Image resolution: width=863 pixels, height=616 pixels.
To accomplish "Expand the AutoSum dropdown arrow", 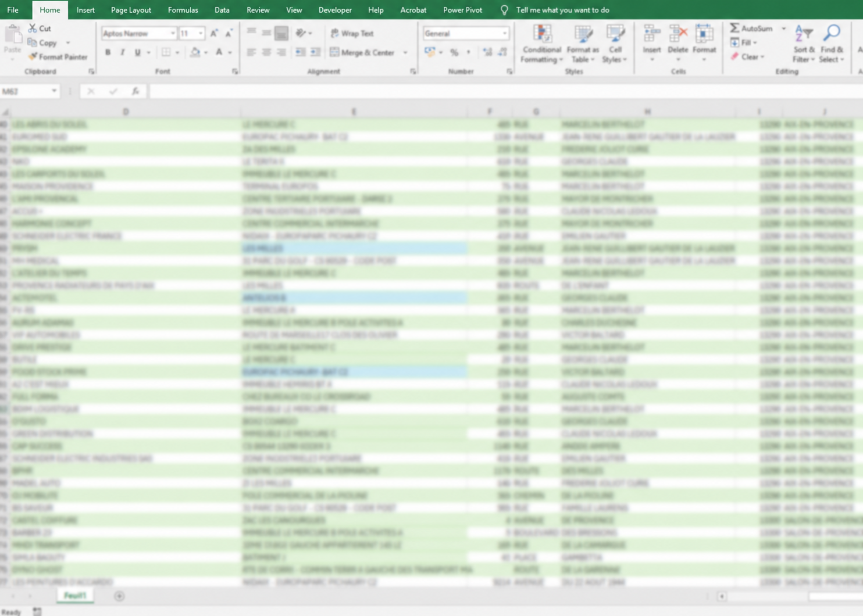I will tap(783, 28).
